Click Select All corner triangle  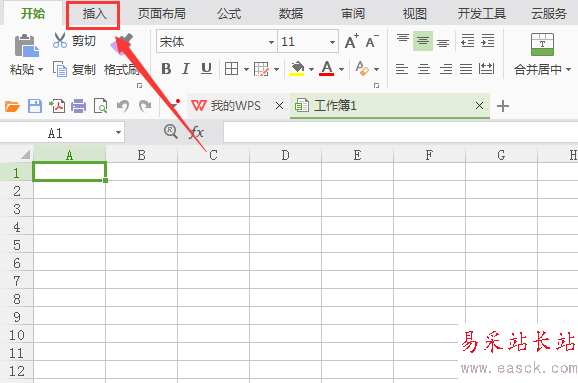pos(25,154)
